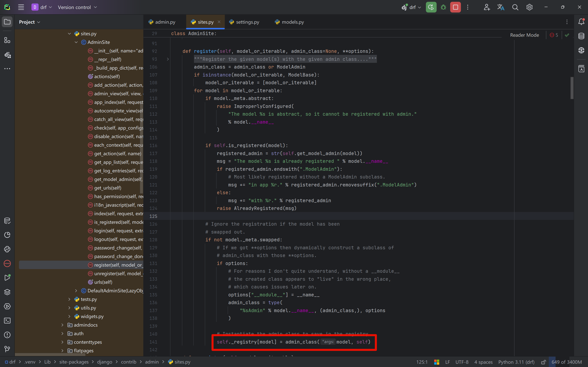Open the Terminal tool window
Image resolution: width=588 pixels, height=367 pixels.
click(7, 321)
